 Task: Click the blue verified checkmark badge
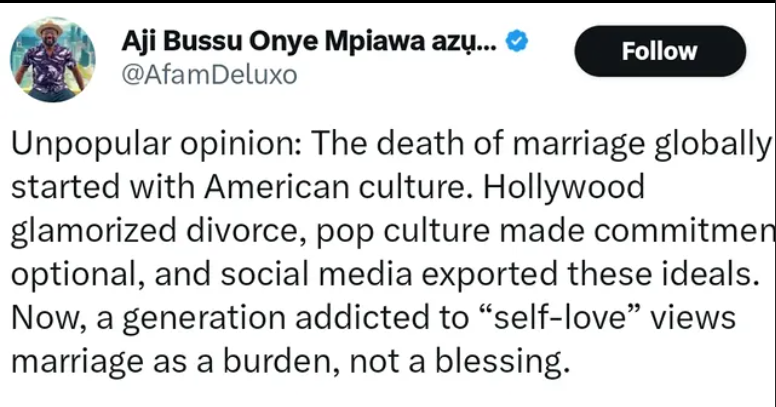(519, 43)
